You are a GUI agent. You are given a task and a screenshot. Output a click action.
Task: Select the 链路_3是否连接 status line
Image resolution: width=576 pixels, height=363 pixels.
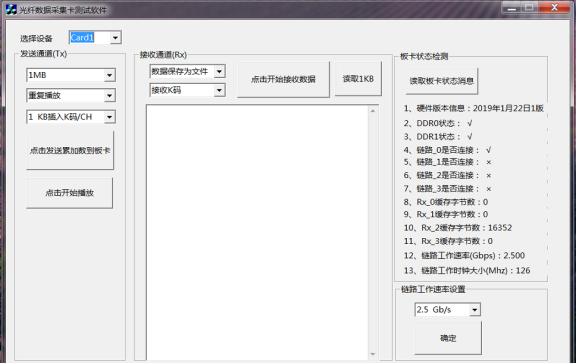447,189
